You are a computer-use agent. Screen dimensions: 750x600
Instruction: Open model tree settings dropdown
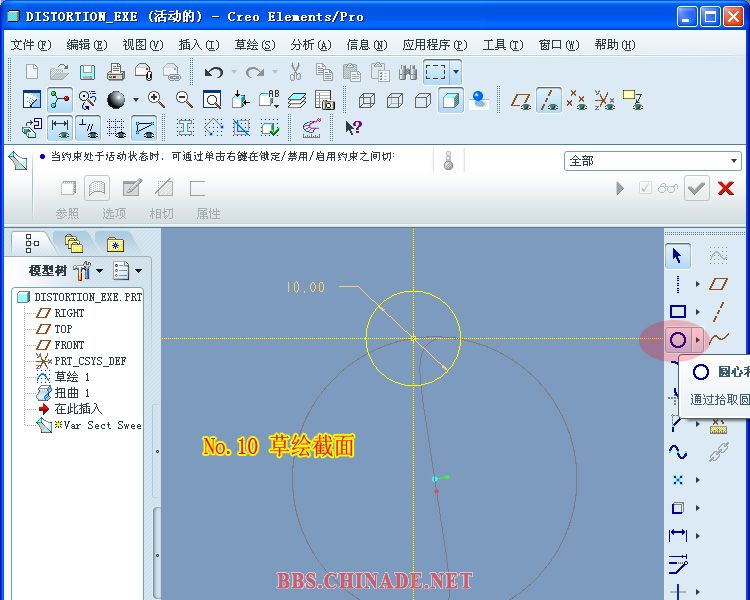pos(99,271)
